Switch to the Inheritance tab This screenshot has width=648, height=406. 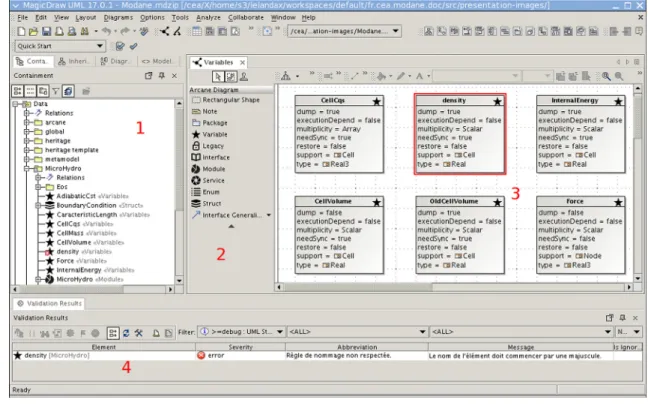[74, 61]
